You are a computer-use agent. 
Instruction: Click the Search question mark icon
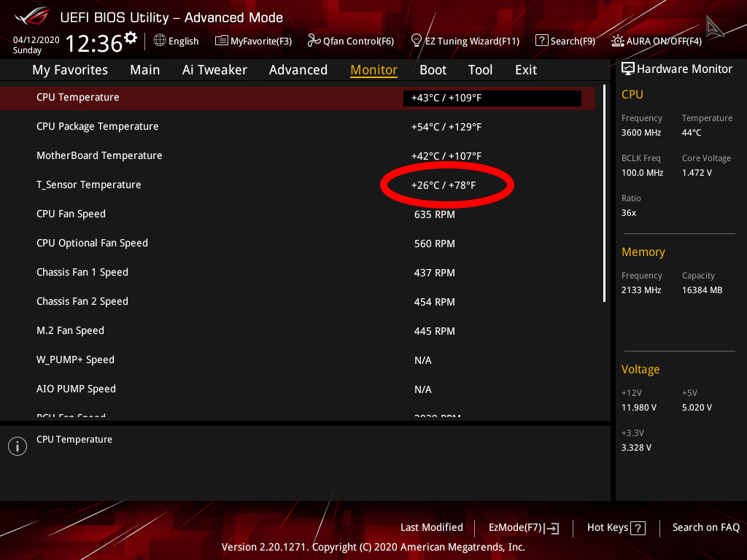[x=542, y=41]
